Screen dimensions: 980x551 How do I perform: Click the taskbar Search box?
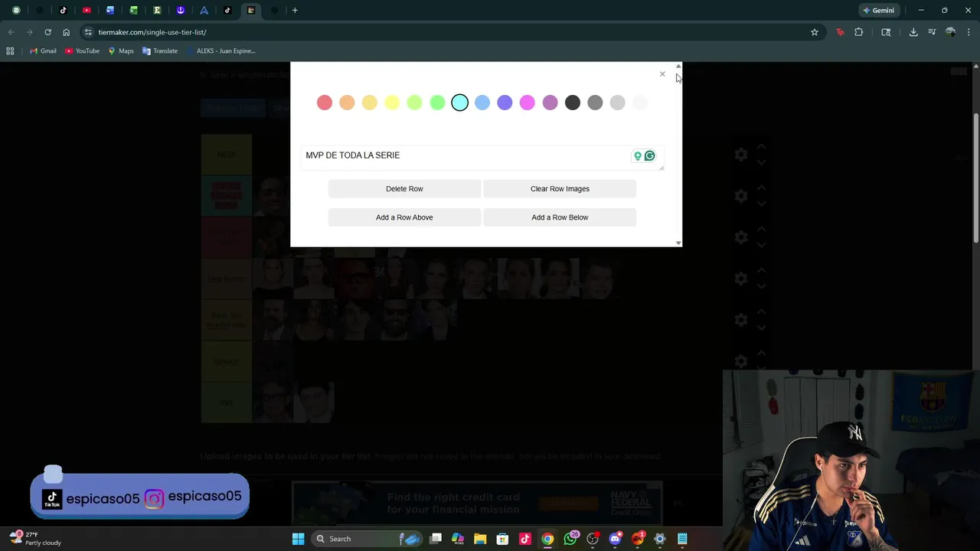pos(367,539)
